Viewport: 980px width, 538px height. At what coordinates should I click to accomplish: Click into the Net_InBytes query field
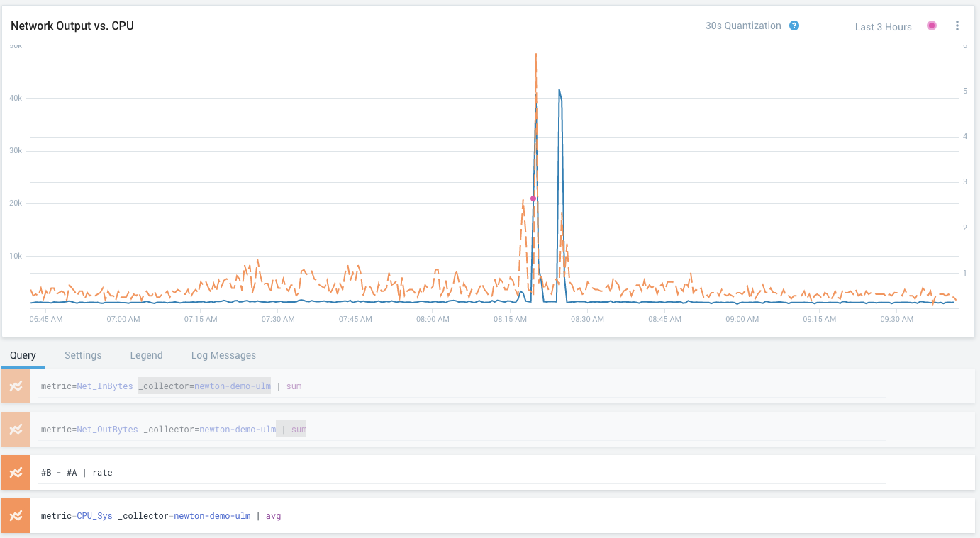[x=461, y=386]
